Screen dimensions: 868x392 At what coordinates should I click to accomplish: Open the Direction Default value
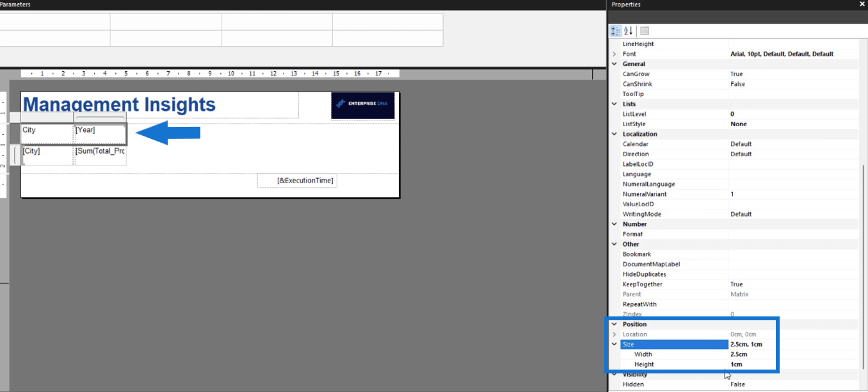(x=794, y=154)
